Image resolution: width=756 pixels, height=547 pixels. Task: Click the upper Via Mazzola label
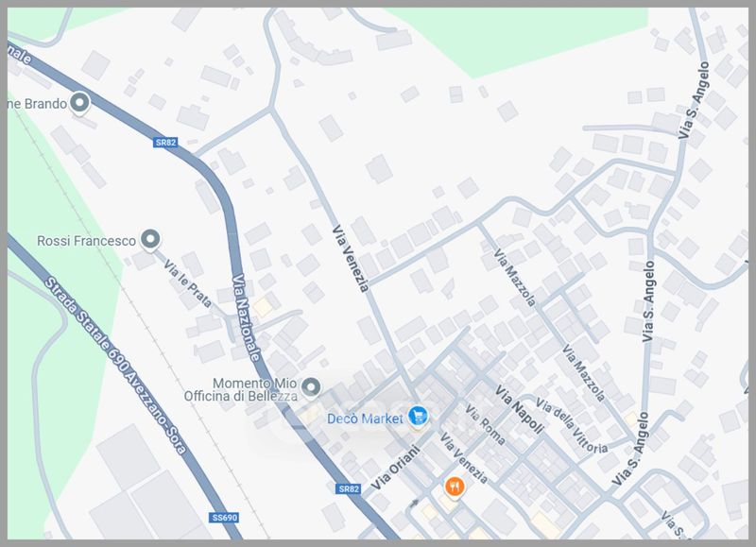(514, 278)
